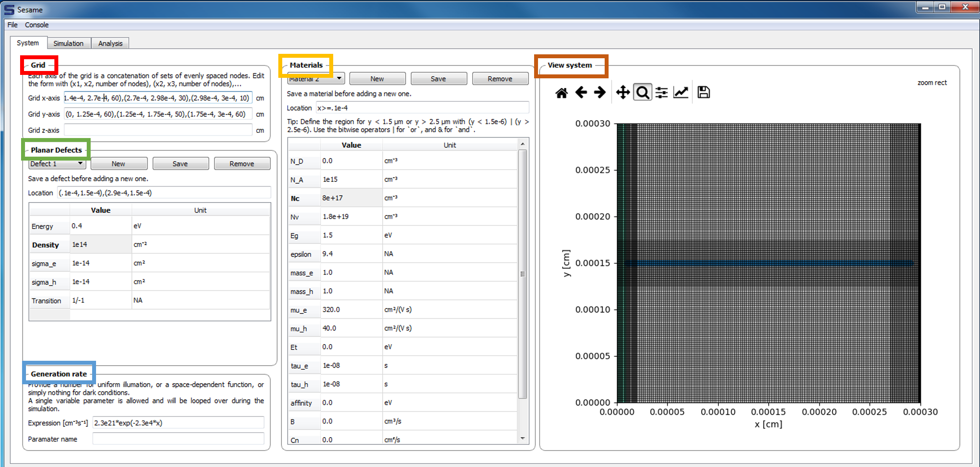The width and height of the screenshot is (980, 467).
Task: Click the Grid z-axis input field
Action: click(158, 130)
